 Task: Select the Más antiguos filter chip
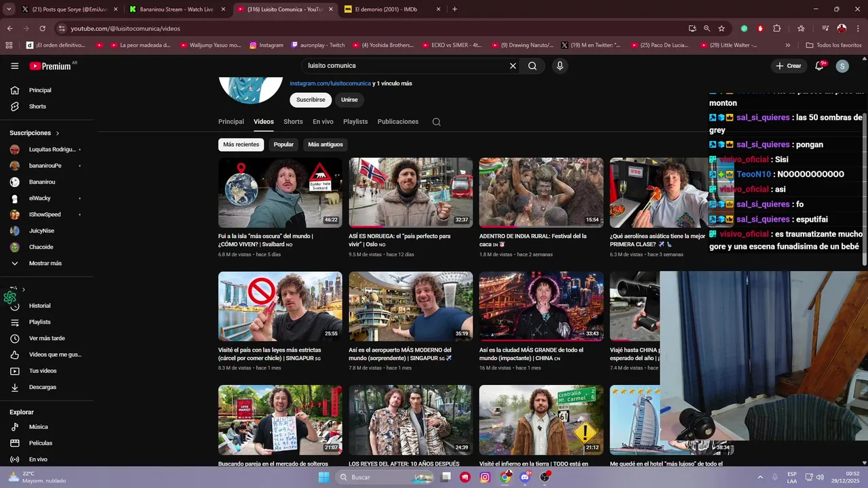tap(325, 144)
